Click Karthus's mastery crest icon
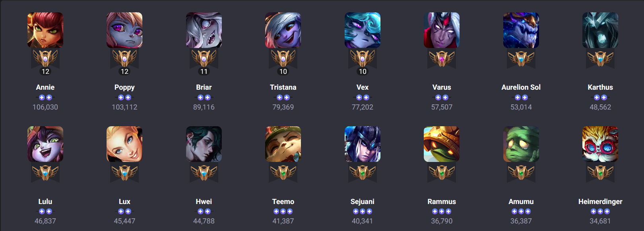644x231 pixels. [x=600, y=59]
